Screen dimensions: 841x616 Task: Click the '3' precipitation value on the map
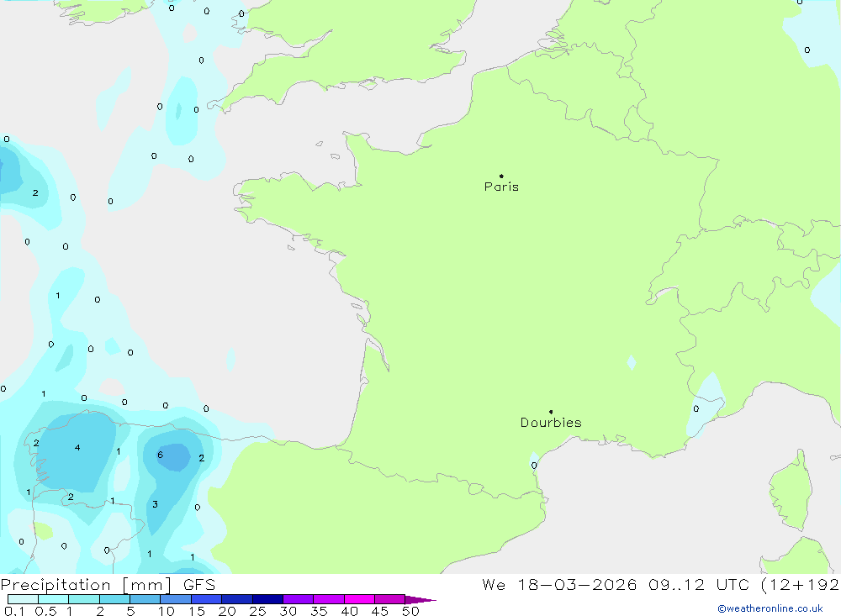pyautogui.click(x=155, y=504)
